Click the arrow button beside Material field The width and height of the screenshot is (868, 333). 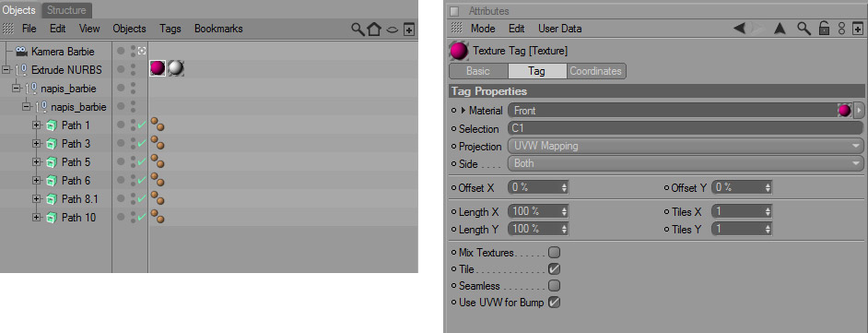(859, 111)
